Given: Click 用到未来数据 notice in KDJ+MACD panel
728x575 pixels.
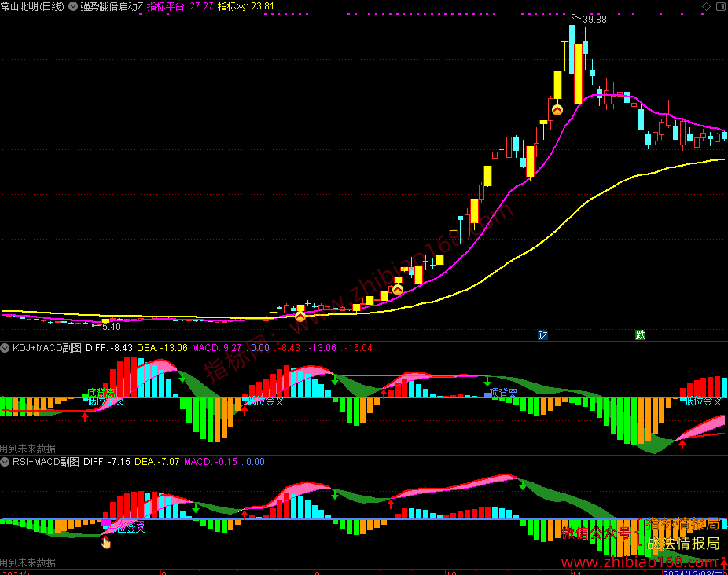Looking at the screenshot, I should (28, 449).
